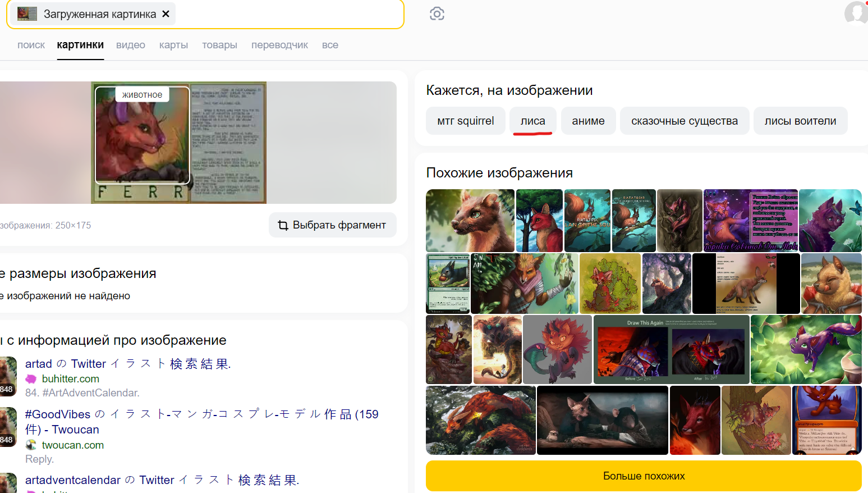
Task: Select the лисы воители tag
Action: click(x=800, y=121)
